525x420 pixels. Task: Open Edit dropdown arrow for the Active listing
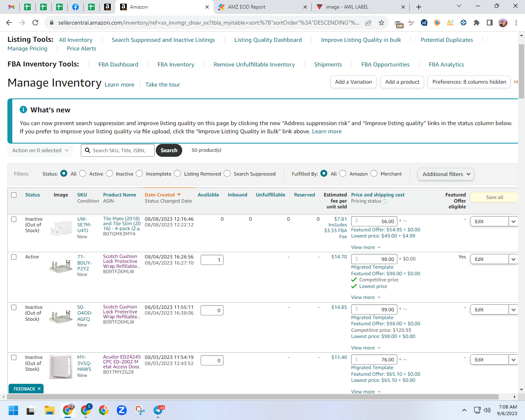click(x=514, y=259)
